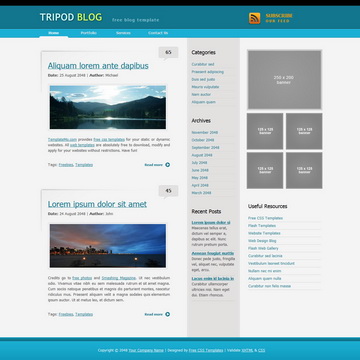
Task: Click the Tripod Blog site title
Action: pos(71,17)
